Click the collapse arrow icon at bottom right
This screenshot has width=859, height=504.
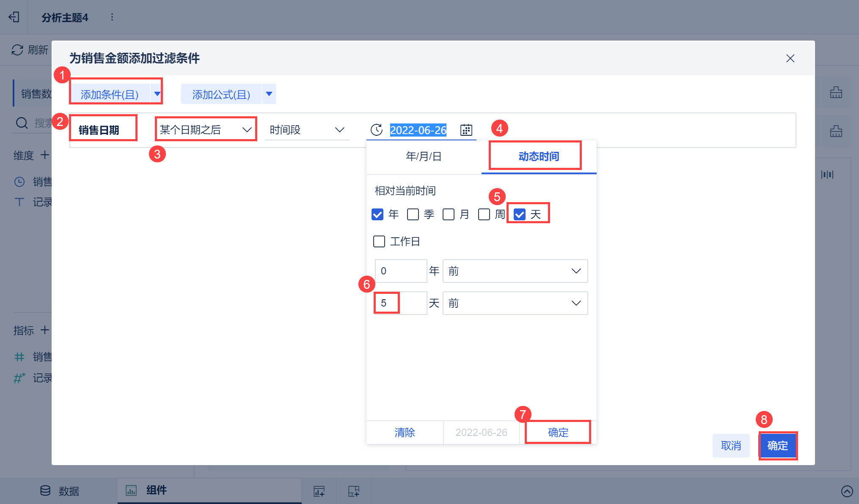click(x=847, y=491)
